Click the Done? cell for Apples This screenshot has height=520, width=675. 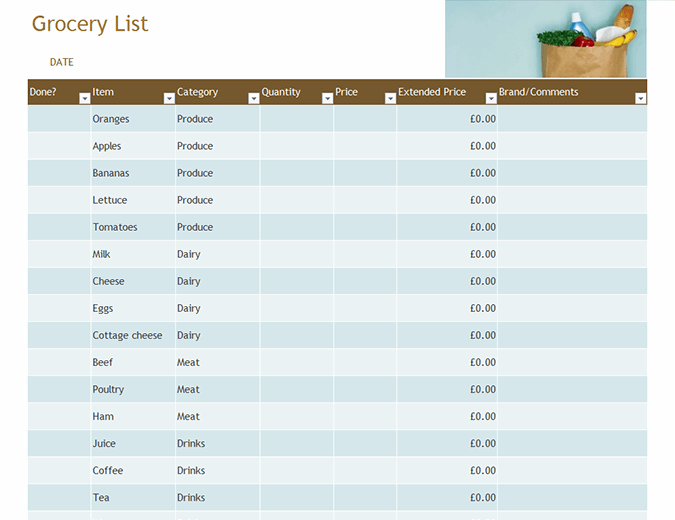tap(59, 146)
